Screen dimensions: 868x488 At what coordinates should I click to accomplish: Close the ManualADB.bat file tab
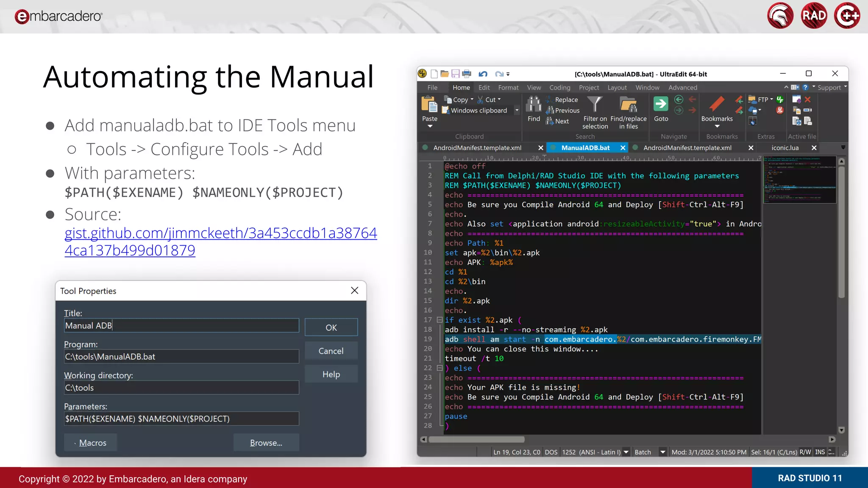pyautogui.click(x=623, y=148)
